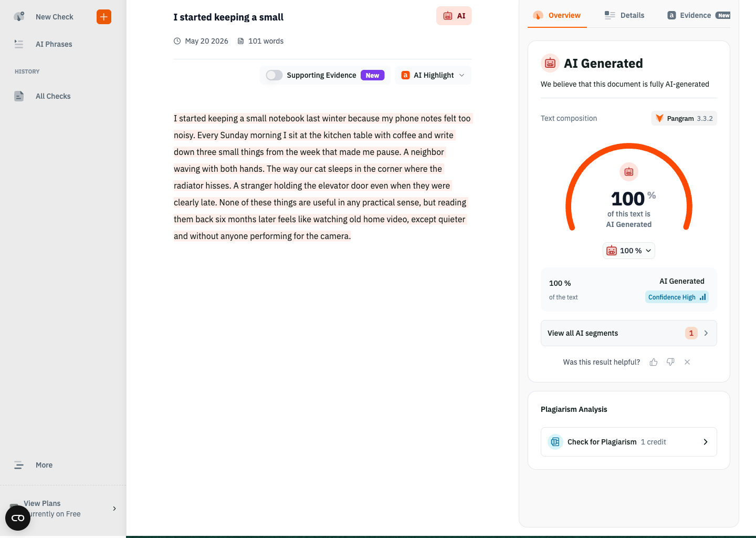Screen dimensions: 756x538
Task: Open All Checks in History
Action: (x=52, y=96)
